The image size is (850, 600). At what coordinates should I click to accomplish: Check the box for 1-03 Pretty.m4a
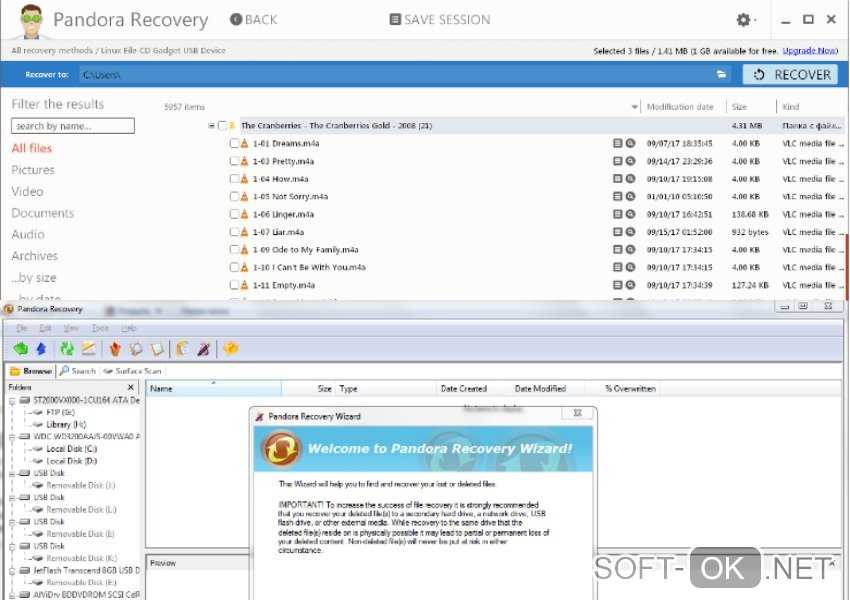pos(234,161)
